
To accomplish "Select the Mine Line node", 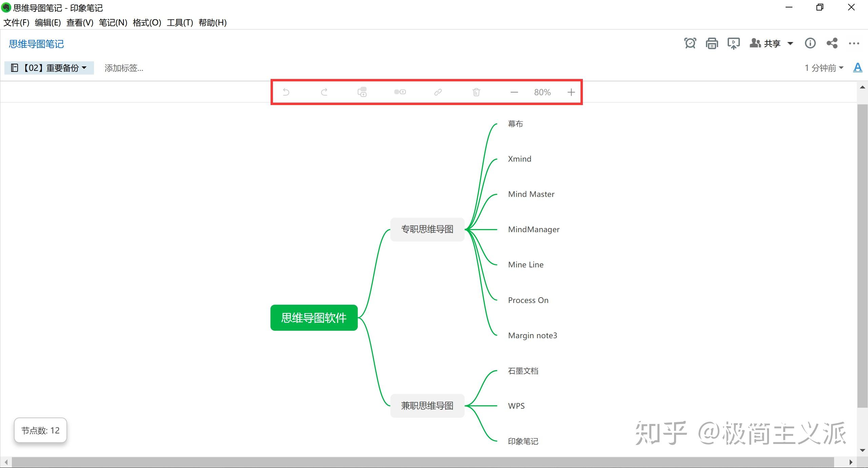I will [x=526, y=265].
